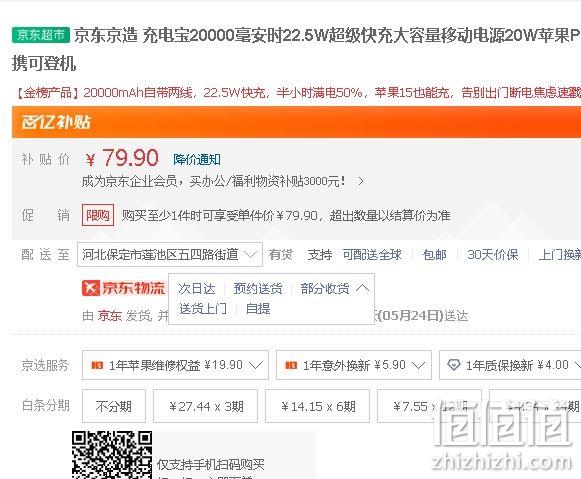
Task: Click the 百亿补贴 banner logo
Action: click(x=56, y=122)
